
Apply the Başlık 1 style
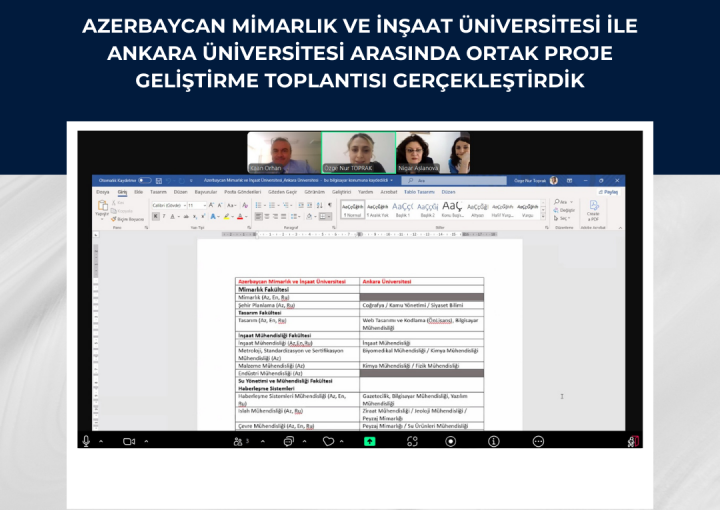click(403, 209)
